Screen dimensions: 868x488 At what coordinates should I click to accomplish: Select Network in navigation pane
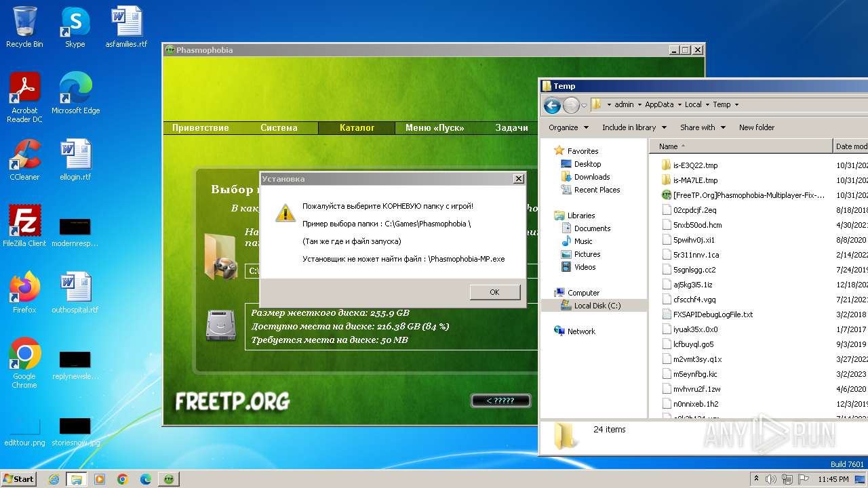[581, 331]
